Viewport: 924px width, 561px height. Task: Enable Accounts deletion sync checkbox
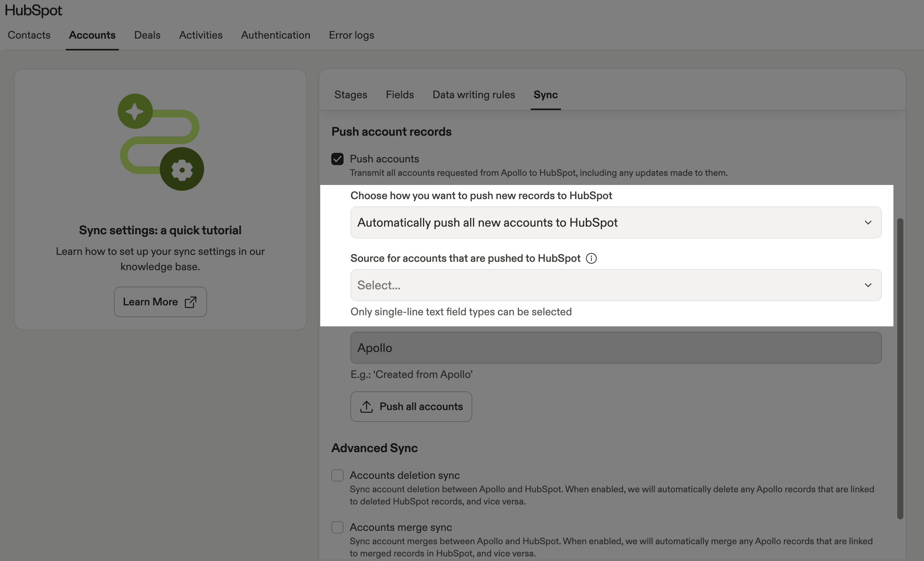point(337,475)
